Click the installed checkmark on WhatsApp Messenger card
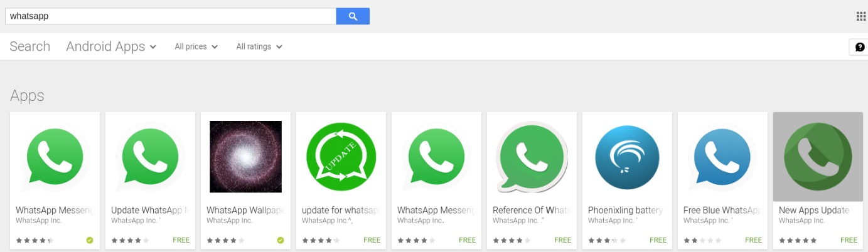The height and width of the screenshot is (252, 868). pos(90,240)
